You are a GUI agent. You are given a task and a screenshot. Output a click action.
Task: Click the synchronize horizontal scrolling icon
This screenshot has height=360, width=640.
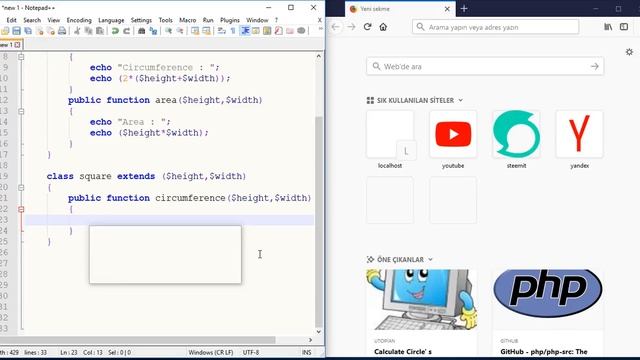coord(207,31)
